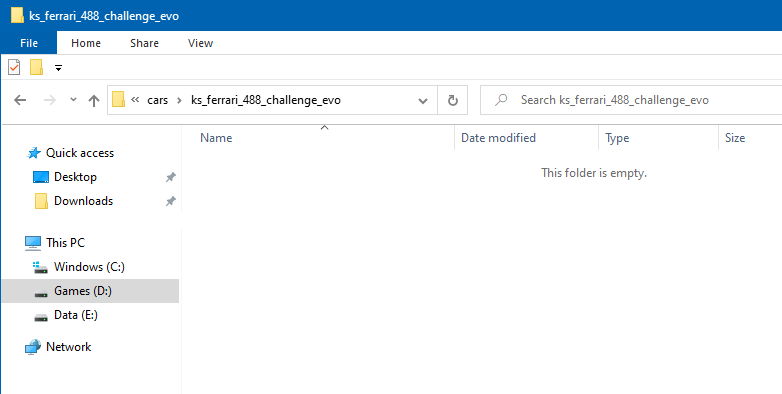Select Quick access in the navigation pane
Screen dimensions: 782x394
[80, 153]
